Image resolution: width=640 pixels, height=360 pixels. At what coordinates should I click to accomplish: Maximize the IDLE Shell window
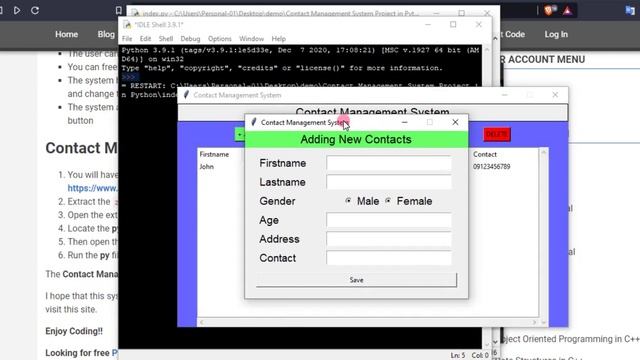(453, 24)
